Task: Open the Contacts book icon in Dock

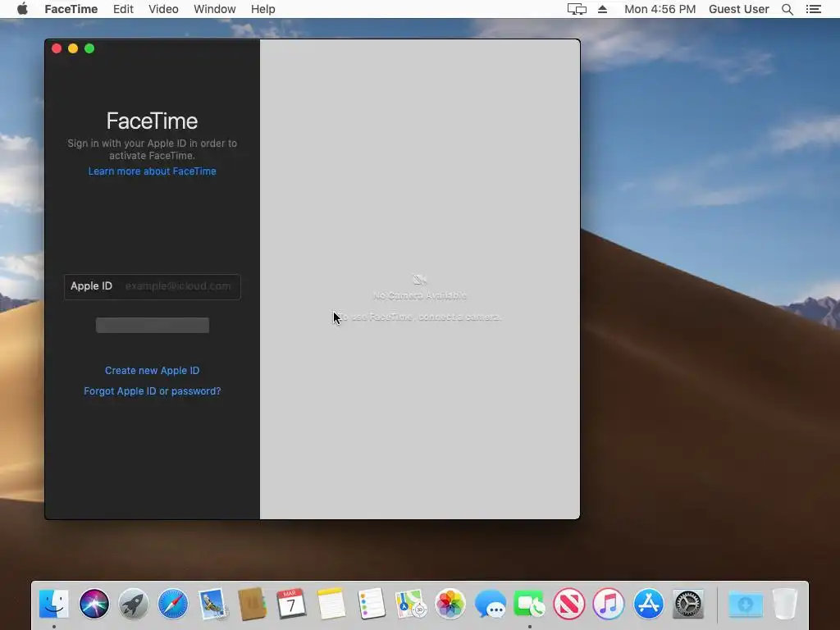Action: 252,604
